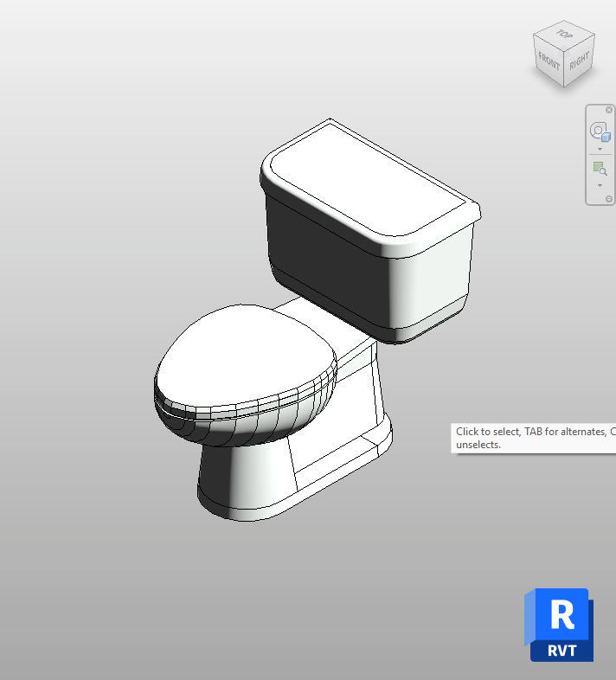Select the toilet tank in the model
This screenshot has width=616, height=680.
(371, 230)
